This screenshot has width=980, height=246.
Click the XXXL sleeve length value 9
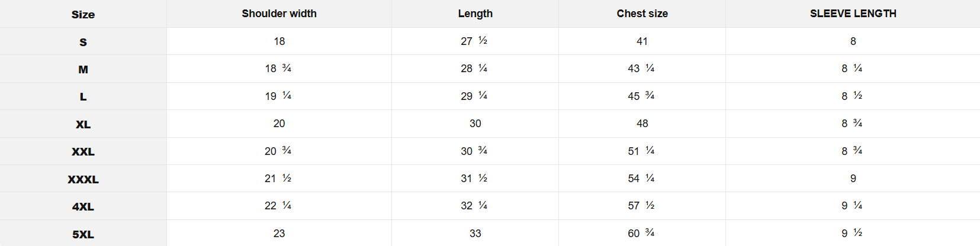click(853, 179)
